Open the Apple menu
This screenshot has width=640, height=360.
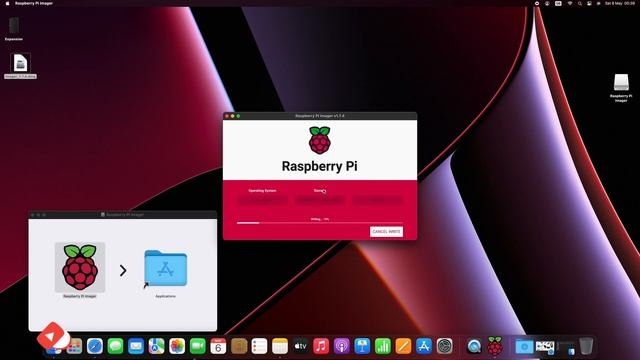tap(7, 3)
